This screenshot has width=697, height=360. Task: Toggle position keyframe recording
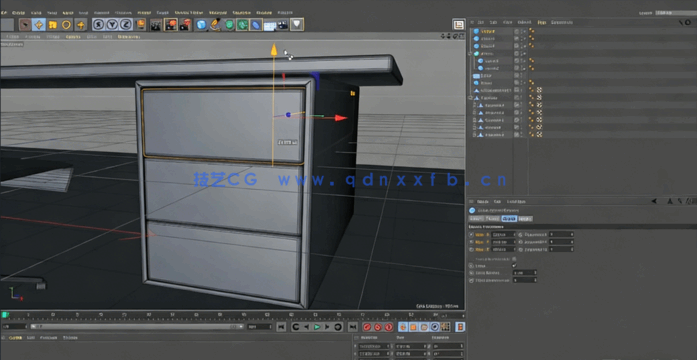(403, 327)
